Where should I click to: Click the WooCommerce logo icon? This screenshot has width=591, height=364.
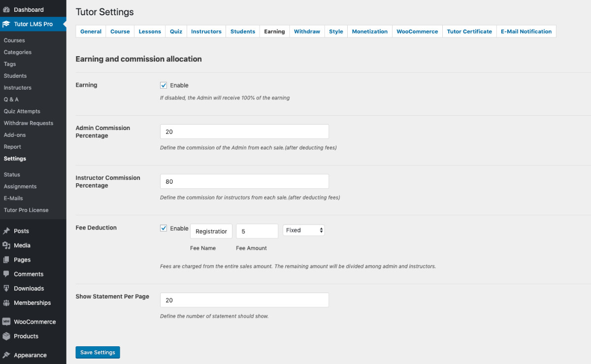6,322
